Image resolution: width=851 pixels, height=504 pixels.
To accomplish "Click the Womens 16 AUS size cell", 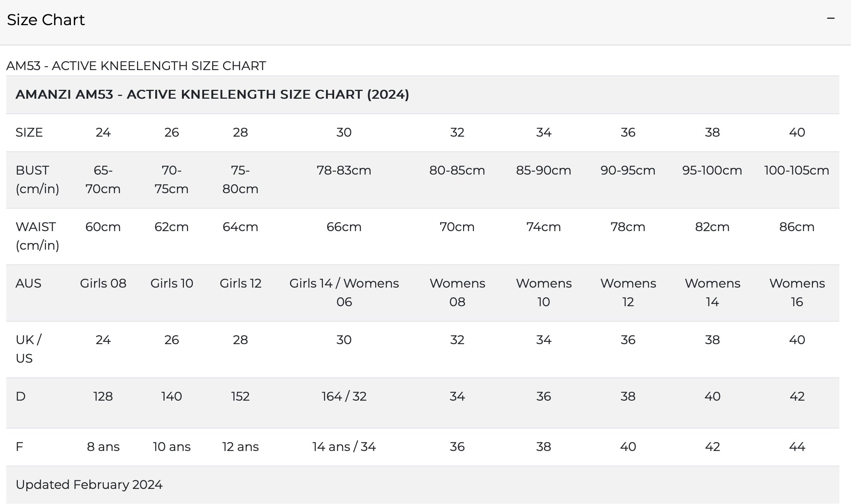I will [797, 293].
